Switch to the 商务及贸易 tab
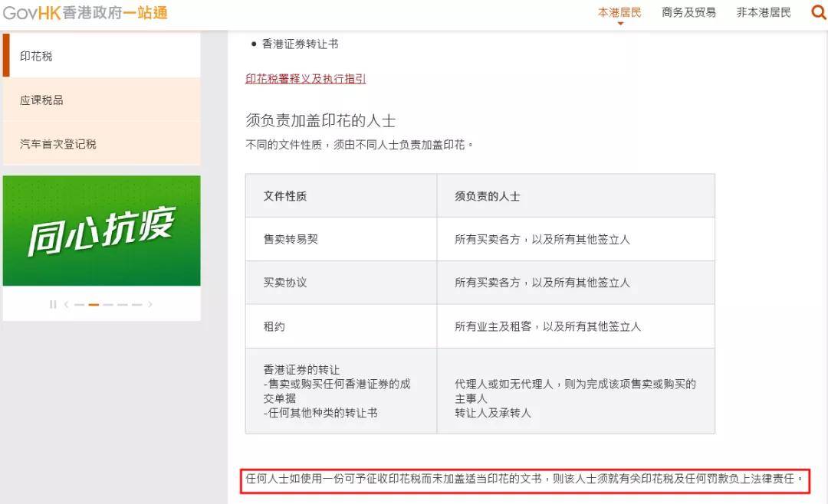This screenshot has width=828, height=504. click(x=687, y=12)
